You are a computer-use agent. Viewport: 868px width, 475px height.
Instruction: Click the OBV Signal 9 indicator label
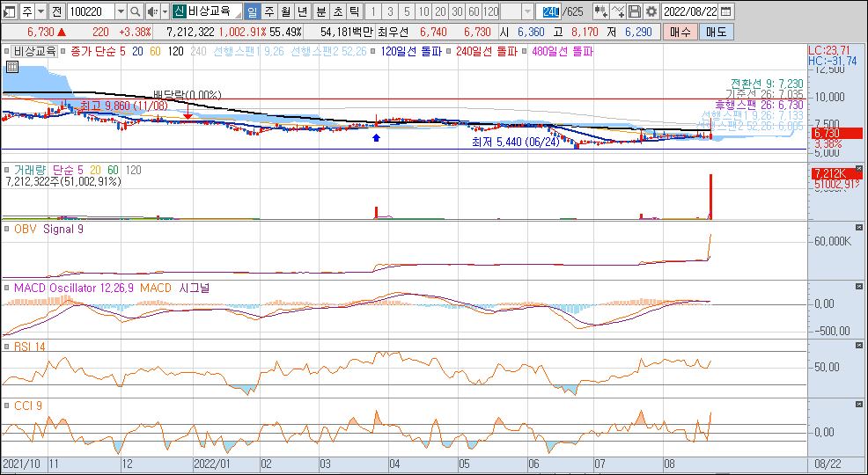tap(48, 229)
